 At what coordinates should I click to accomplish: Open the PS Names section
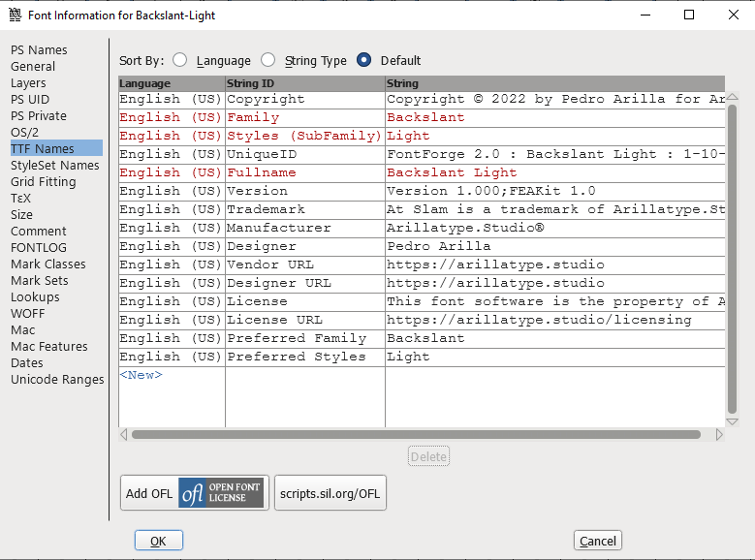39,50
